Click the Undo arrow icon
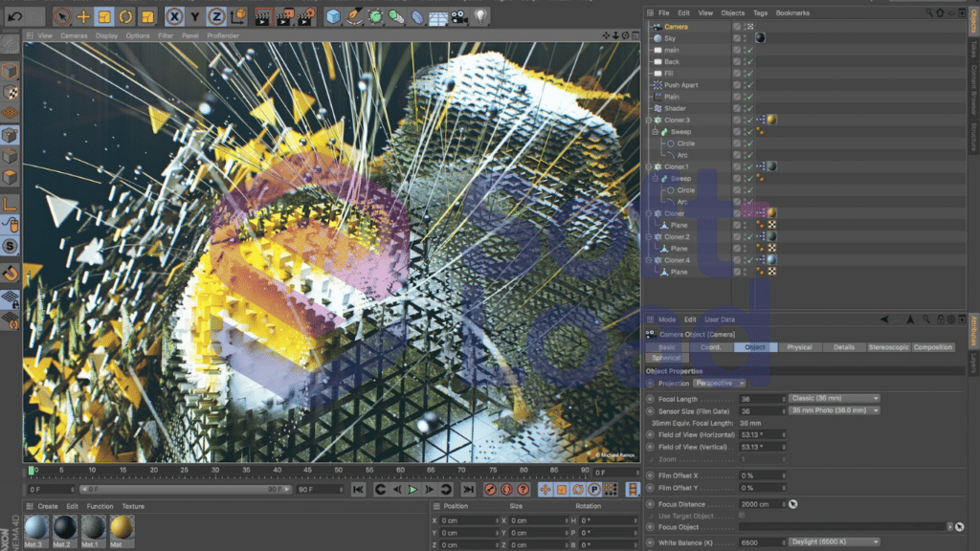The image size is (980, 551). point(15,17)
